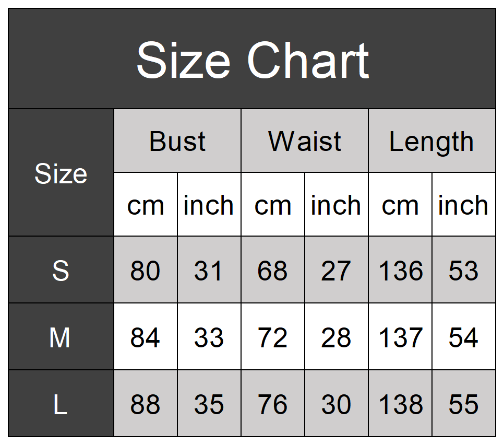Click the Size Chart title
Screen dimensions: 504x445
253,60
